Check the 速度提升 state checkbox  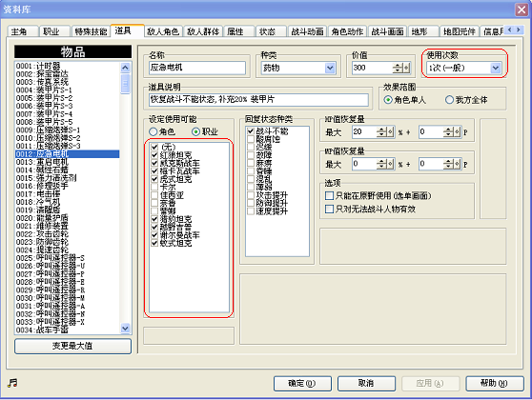[251, 211]
